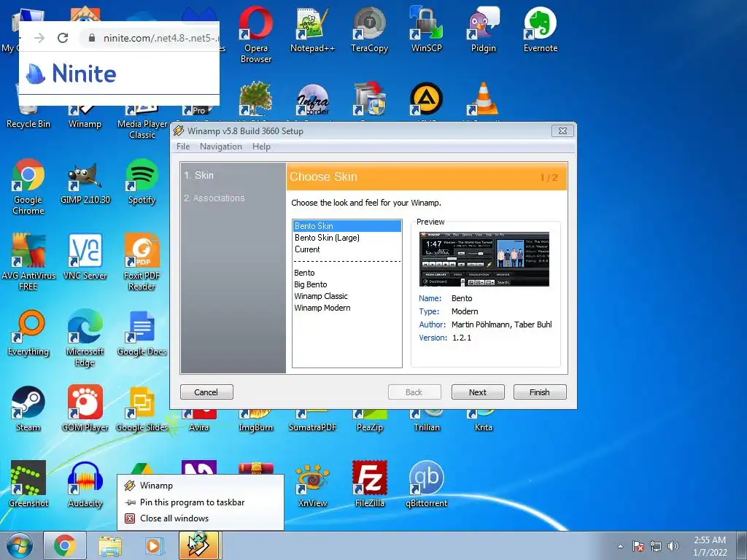This screenshot has width=747, height=560.
Task: Select the Google Slides desktop shortcut
Action: (x=142, y=410)
